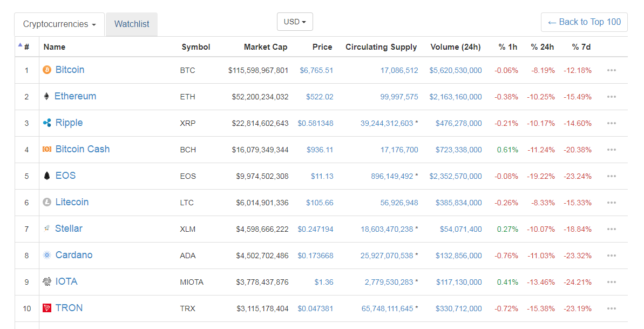The height and width of the screenshot is (329, 644).
Task: Open the Cardano name link
Action: click(74, 255)
